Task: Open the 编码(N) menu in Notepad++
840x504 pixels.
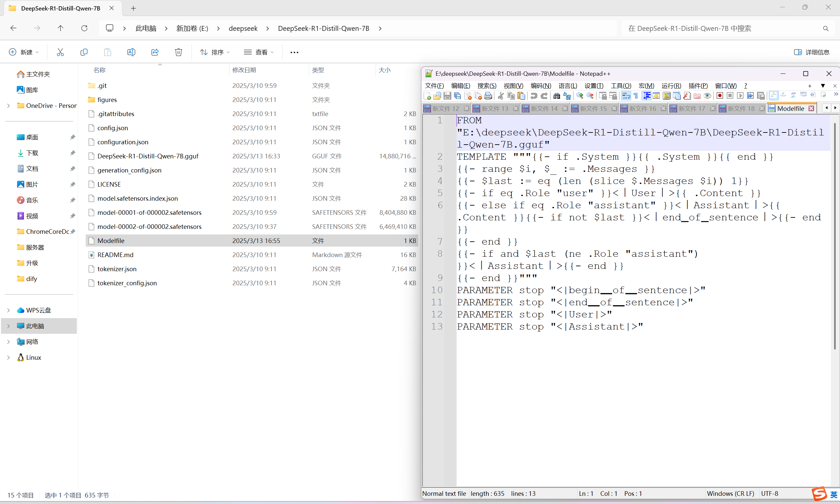Action: point(541,86)
